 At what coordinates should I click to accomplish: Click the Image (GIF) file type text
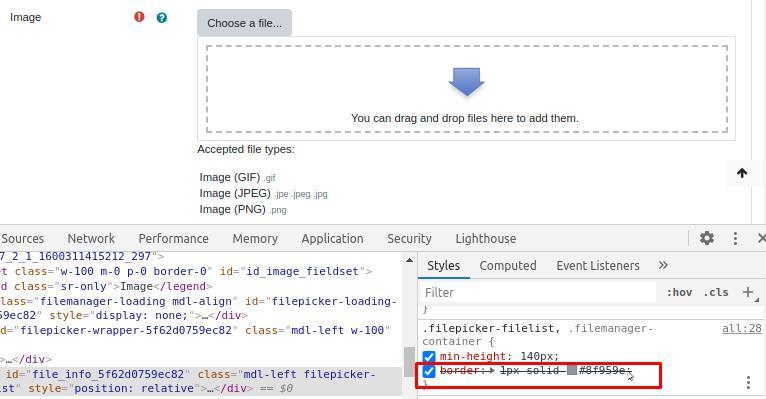point(237,177)
